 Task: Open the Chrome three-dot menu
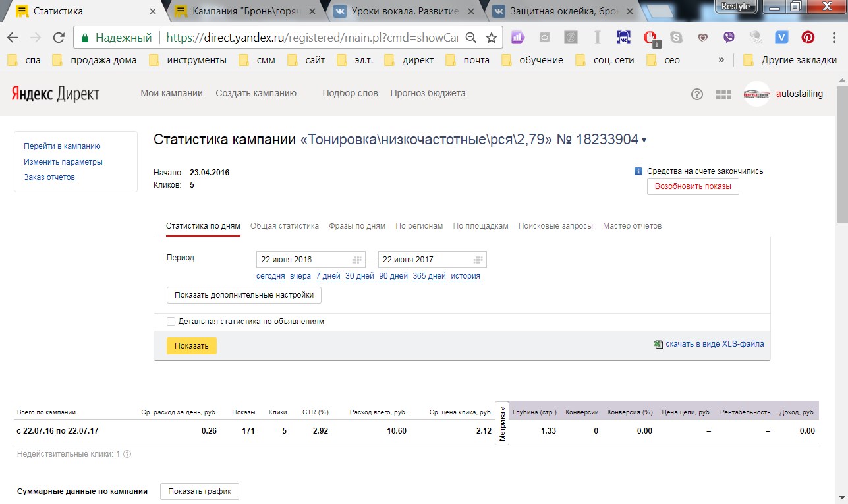[834, 38]
